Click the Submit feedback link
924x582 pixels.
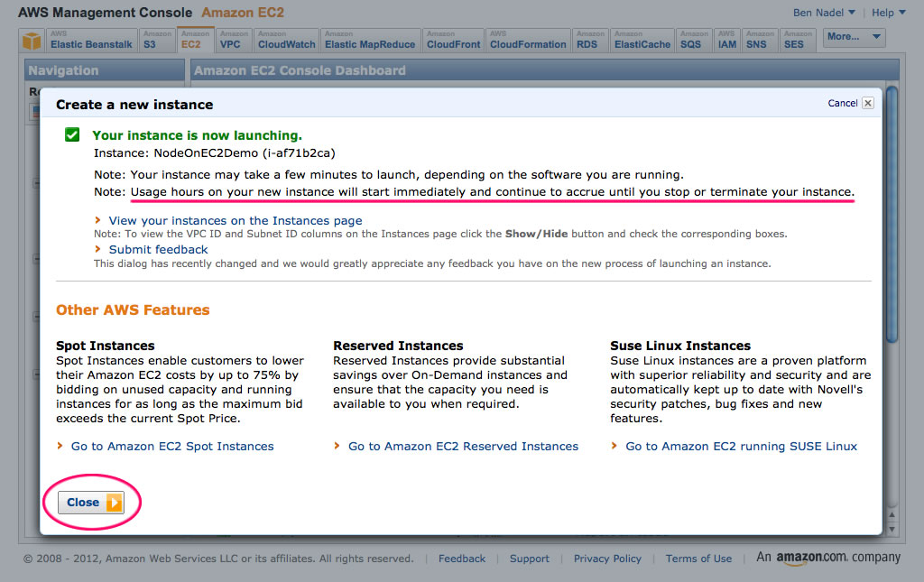point(158,249)
